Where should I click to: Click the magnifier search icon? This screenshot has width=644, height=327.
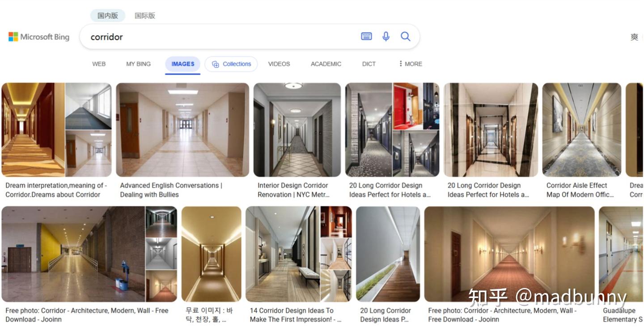click(x=405, y=37)
